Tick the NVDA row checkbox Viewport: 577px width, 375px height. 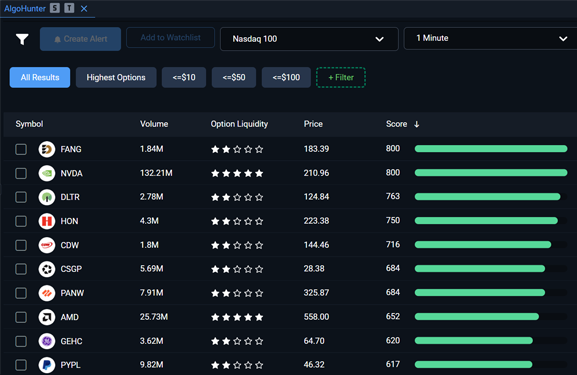tap(21, 173)
